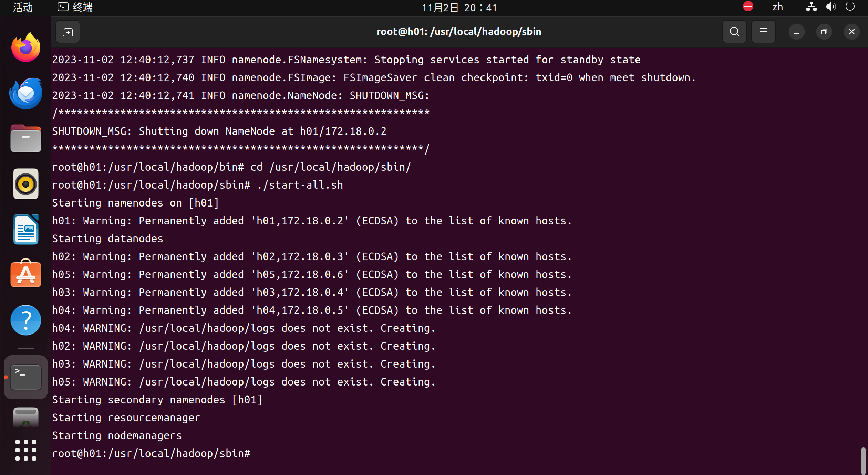Launch Rhythmbox music player

(x=26, y=184)
